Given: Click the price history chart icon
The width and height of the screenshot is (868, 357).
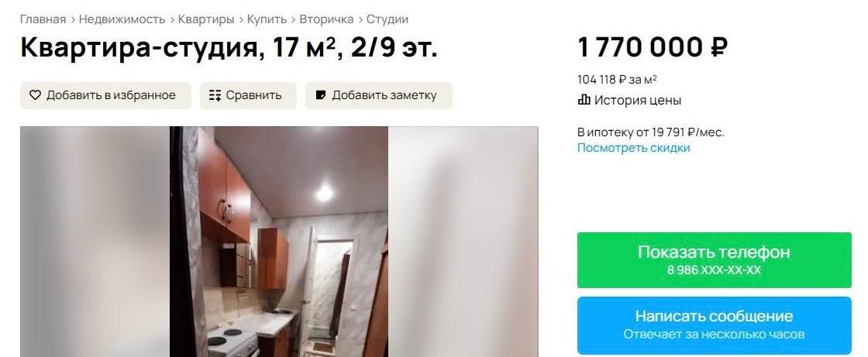Looking at the screenshot, I should click(x=584, y=100).
